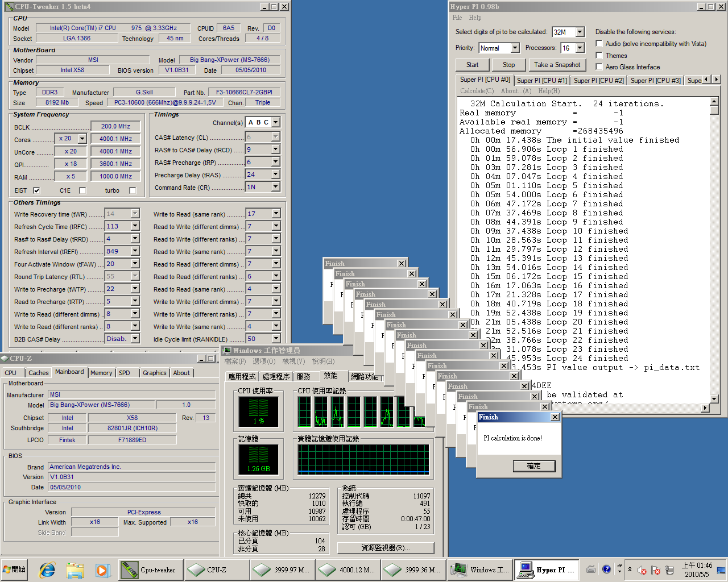
Task: Enable Aero Glass Interface checkbox
Action: (599, 66)
